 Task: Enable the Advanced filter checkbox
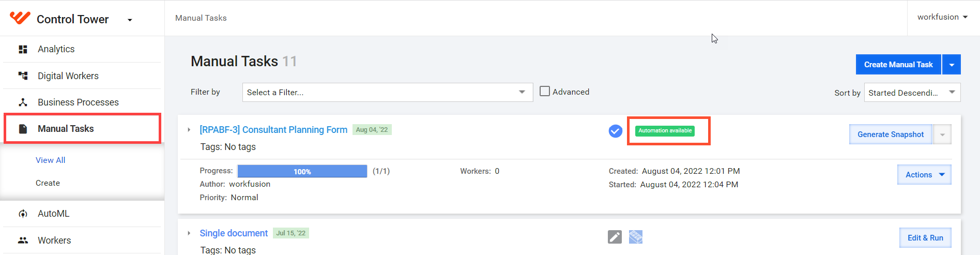[545, 91]
